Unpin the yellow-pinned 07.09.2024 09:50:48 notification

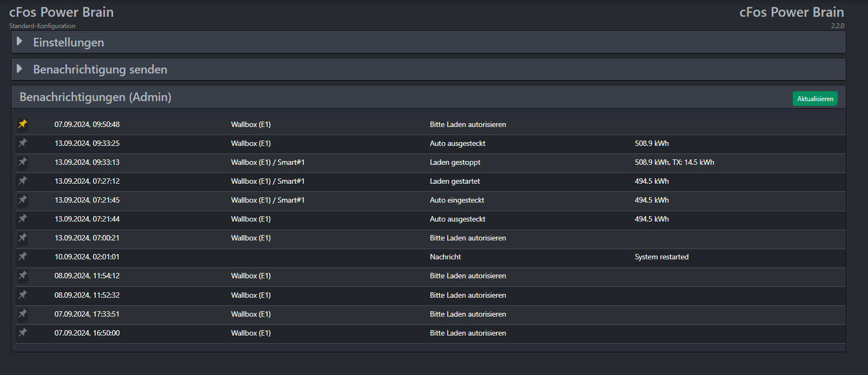pos(23,124)
